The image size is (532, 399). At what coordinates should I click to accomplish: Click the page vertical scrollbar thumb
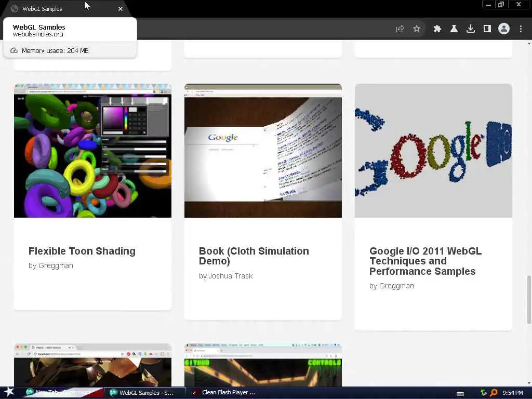coord(528,300)
